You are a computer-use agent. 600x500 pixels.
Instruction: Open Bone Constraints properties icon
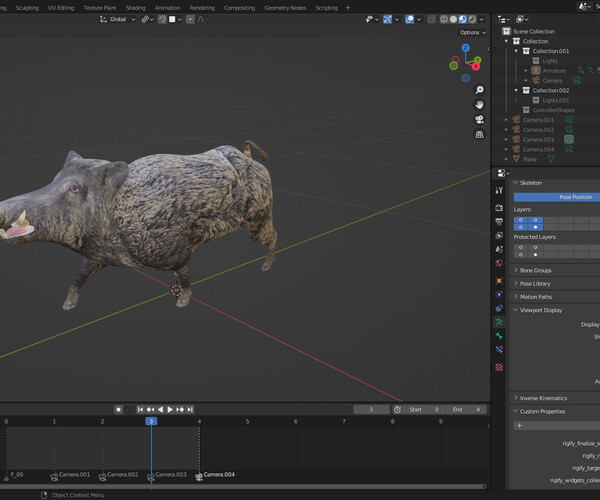[x=499, y=350]
